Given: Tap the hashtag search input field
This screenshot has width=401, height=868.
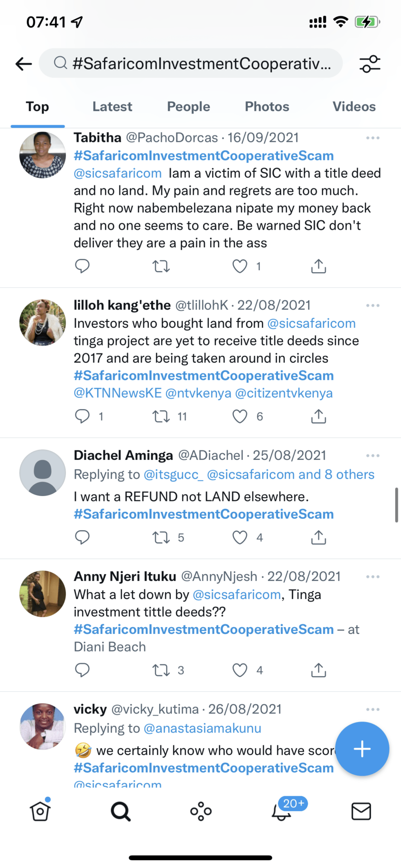Looking at the screenshot, I should click(191, 64).
